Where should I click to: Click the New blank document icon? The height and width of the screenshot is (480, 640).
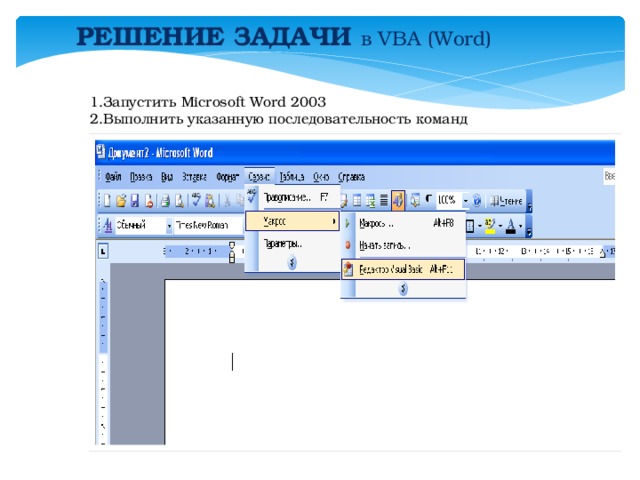coord(107,201)
